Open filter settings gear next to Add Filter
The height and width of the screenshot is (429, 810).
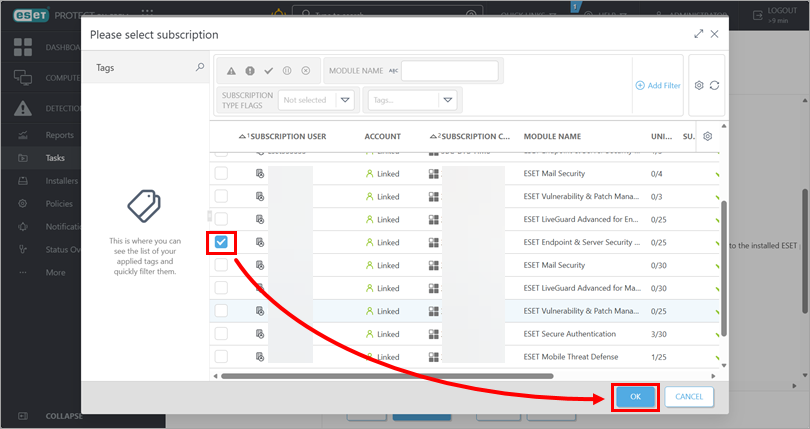(x=699, y=86)
